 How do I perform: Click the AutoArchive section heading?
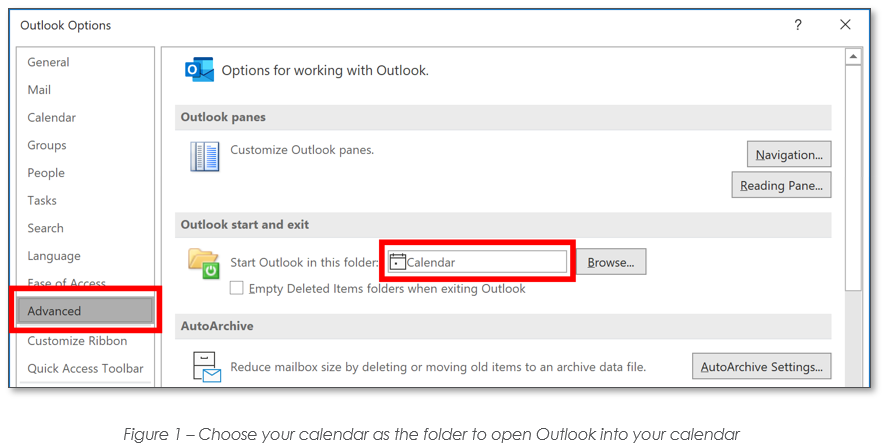click(x=216, y=326)
